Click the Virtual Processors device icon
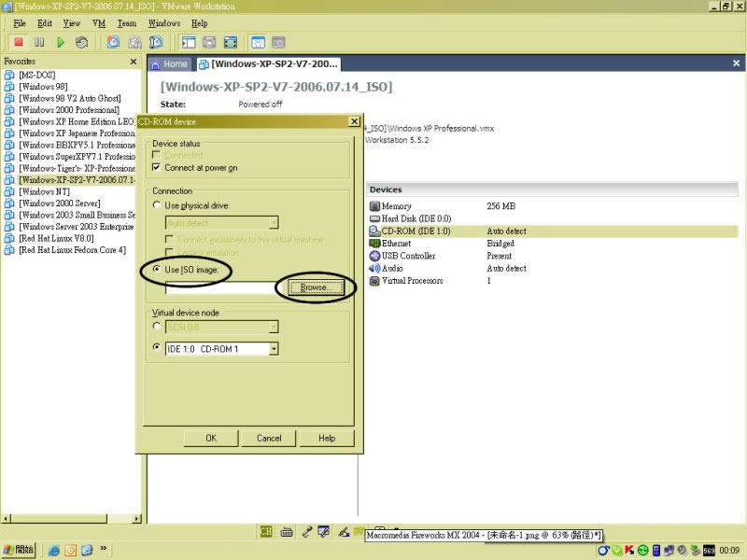 pos(375,281)
